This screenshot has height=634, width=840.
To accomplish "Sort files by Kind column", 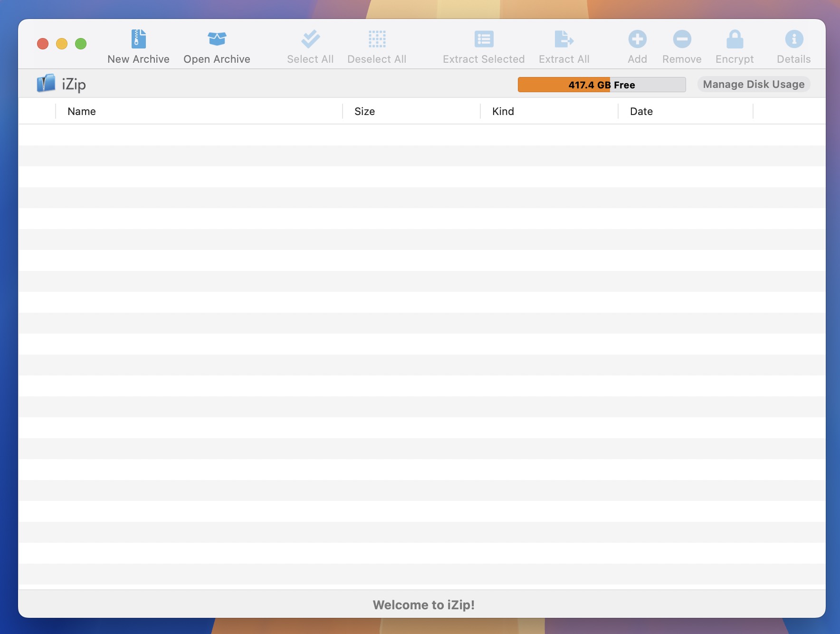I will tap(503, 111).
